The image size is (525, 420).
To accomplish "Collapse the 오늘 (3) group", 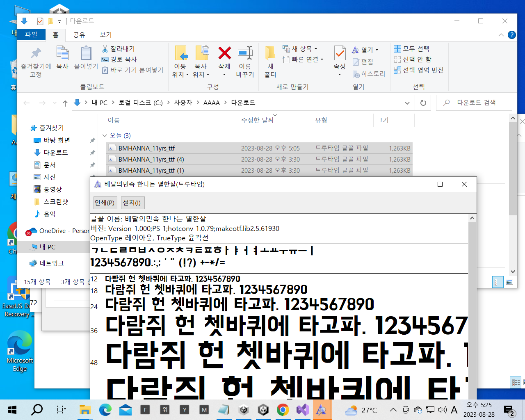I will (x=105, y=135).
